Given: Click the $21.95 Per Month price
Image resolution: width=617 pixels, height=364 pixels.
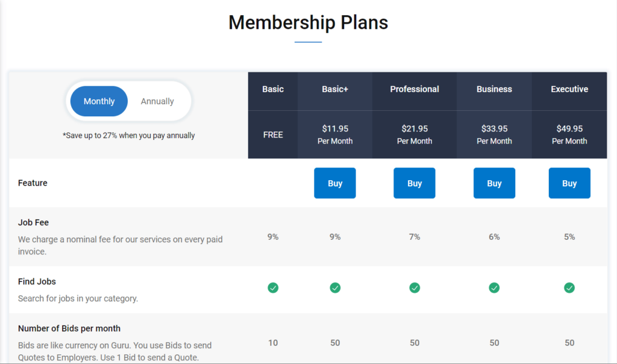Looking at the screenshot, I should tap(415, 134).
